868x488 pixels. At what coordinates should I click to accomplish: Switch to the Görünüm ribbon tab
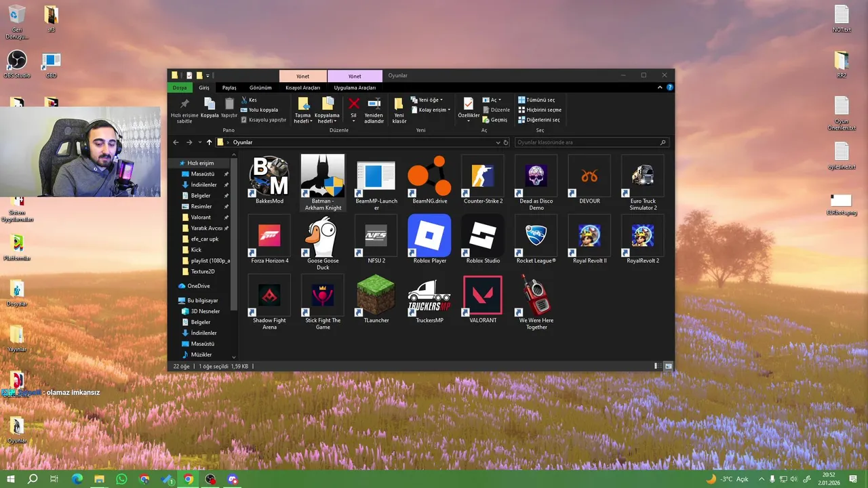pyautogui.click(x=260, y=87)
